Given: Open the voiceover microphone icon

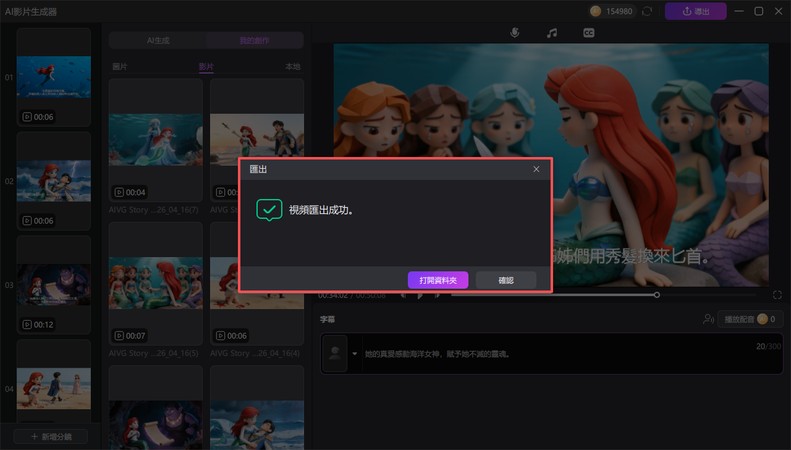Looking at the screenshot, I should (x=515, y=33).
